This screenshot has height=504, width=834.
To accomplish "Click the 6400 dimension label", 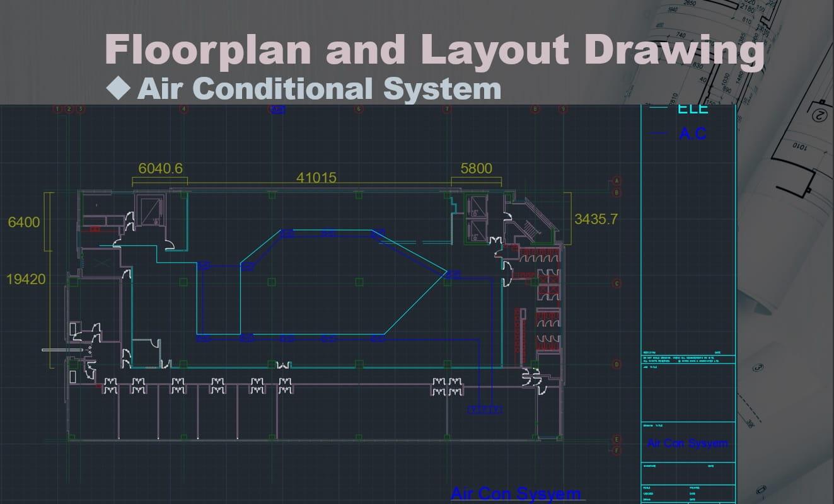I will click(x=24, y=222).
